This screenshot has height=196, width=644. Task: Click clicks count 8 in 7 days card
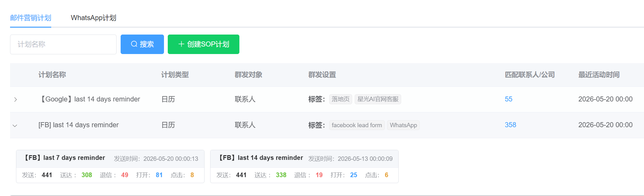(x=192, y=175)
